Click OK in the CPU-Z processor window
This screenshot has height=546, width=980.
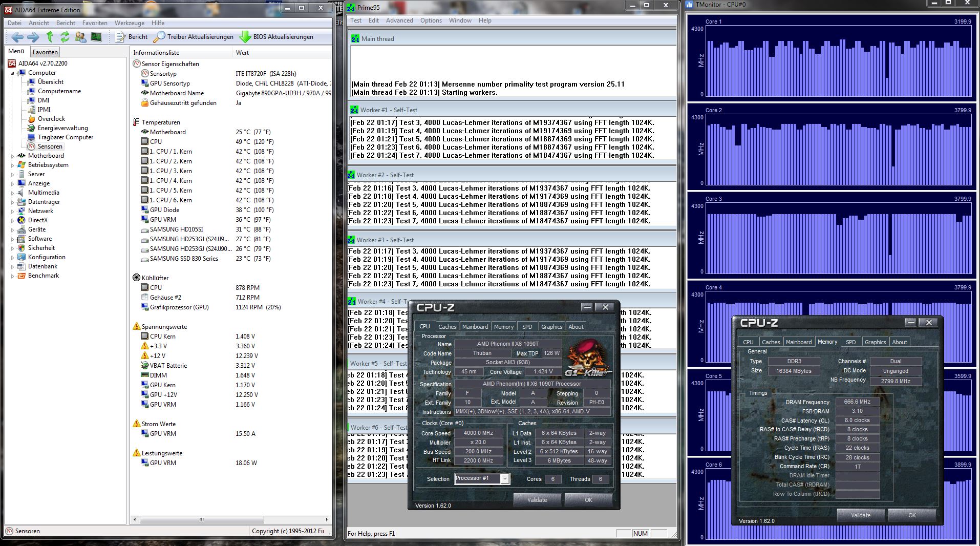click(589, 500)
